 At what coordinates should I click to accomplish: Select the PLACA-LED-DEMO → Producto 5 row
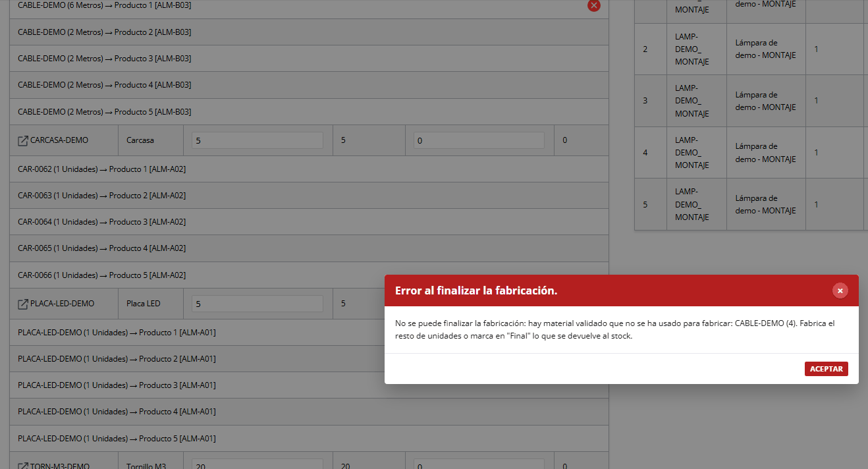[x=309, y=439]
